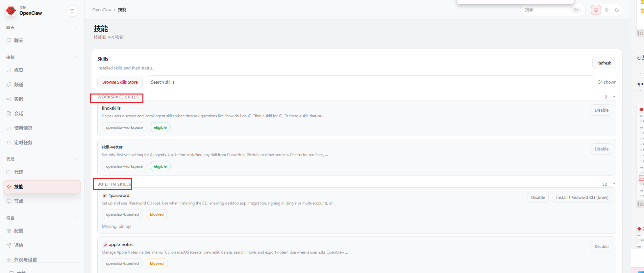Focus the Search skills input field
The width and height of the screenshot is (644, 273).
(370, 82)
